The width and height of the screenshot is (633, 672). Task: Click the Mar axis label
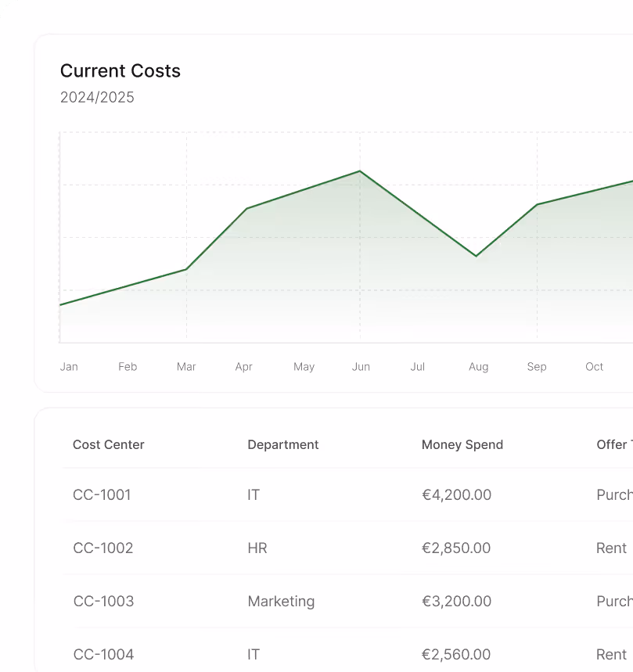coord(186,367)
